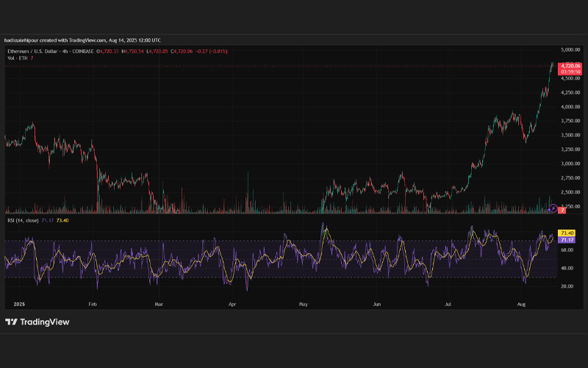Click the current price label 4,720.06
588x368 pixels.
coord(570,66)
